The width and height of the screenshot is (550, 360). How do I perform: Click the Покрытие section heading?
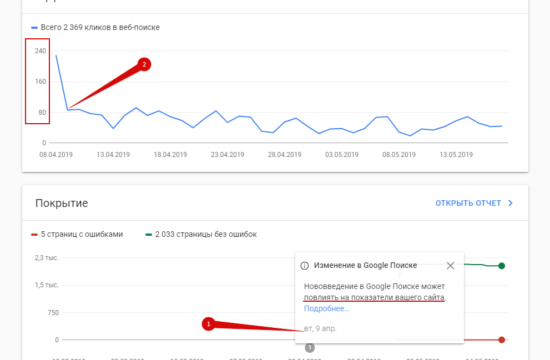[x=62, y=203]
